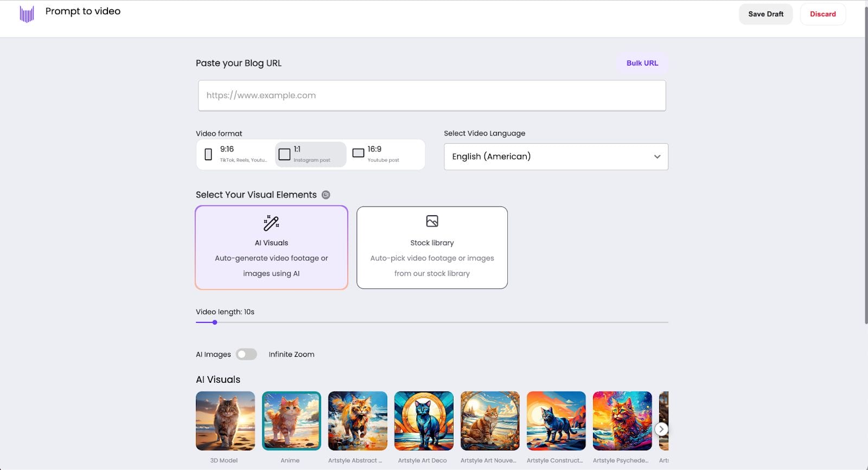Click the Stock library image icon
Screen dimensions: 868x470
pos(432,221)
